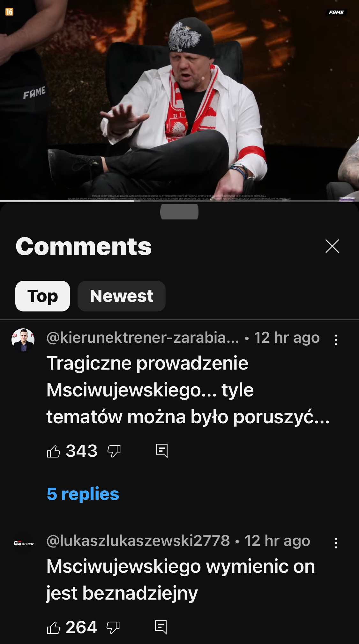Reply to the Tragiczne prowadzenie comment
This screenshot has width=359, height=644.
tap(162, 451)
